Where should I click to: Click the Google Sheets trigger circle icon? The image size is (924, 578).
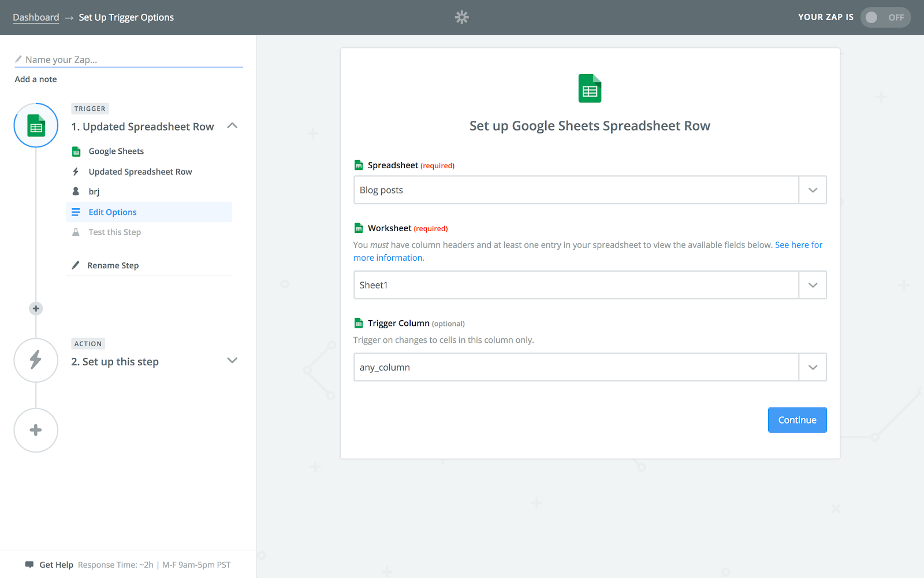coord(36,125)
